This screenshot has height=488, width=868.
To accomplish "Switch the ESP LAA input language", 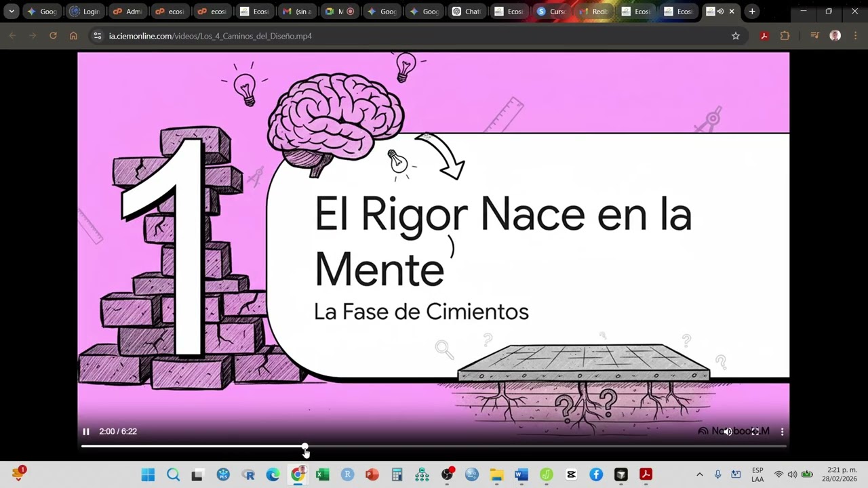I will [757, 474].
